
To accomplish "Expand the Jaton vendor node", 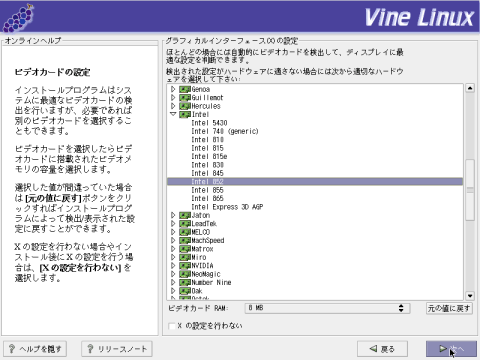I will [173, 215].
